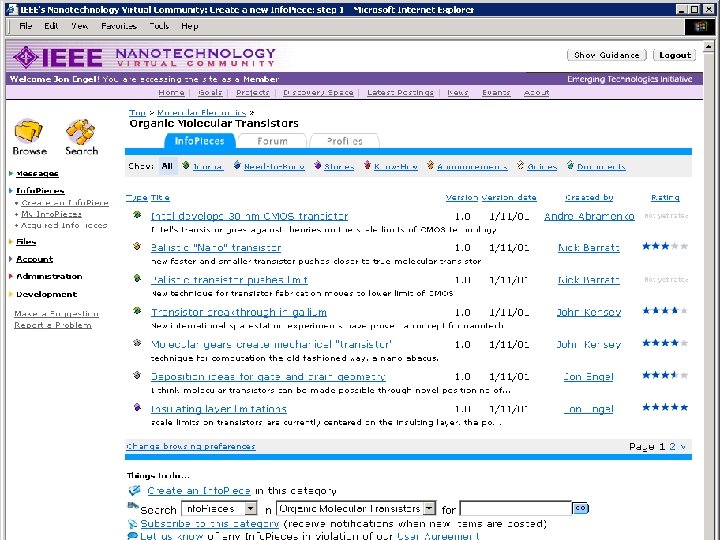
Task: Click the Show Guidance button
Action: 607,55
